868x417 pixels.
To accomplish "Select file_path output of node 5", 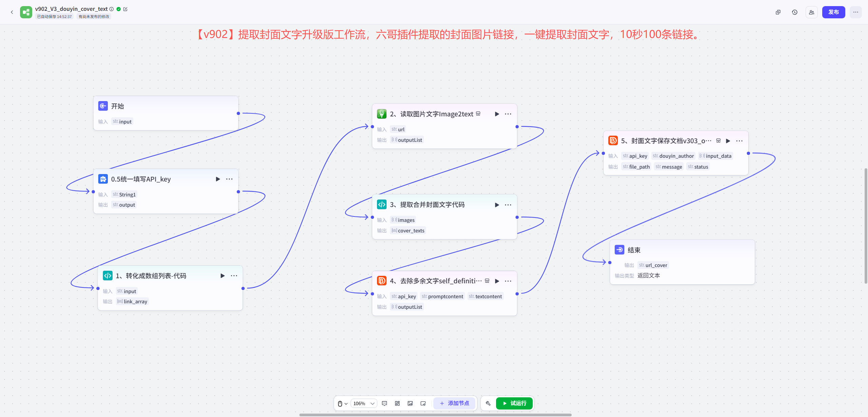I will pos(636,167).
